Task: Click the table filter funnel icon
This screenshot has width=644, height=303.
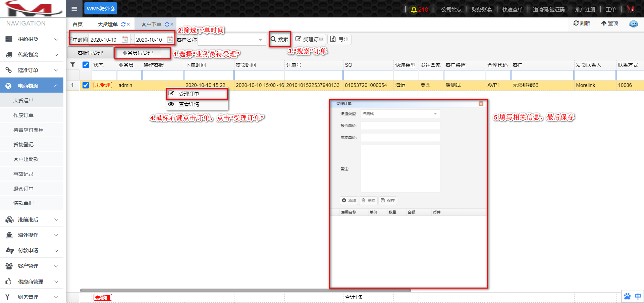Action: (x=72, y=65)
